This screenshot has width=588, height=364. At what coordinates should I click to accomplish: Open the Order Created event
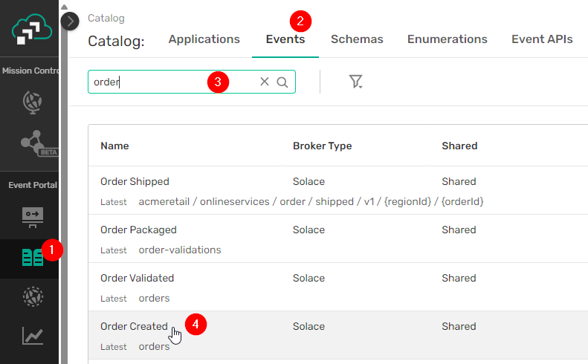(134, 326)
